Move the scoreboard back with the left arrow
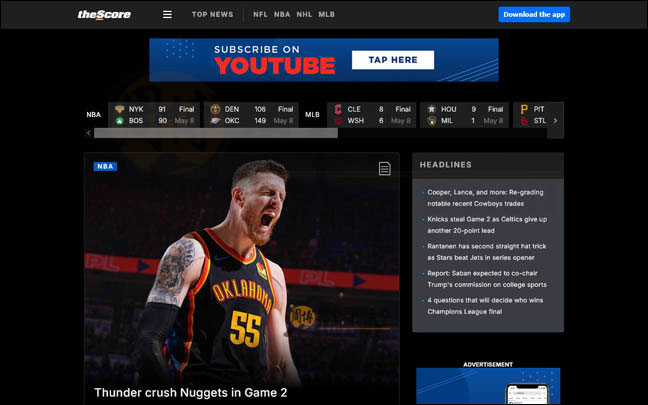The width and height of the screenshot is (648, 405). click(88, 133)
